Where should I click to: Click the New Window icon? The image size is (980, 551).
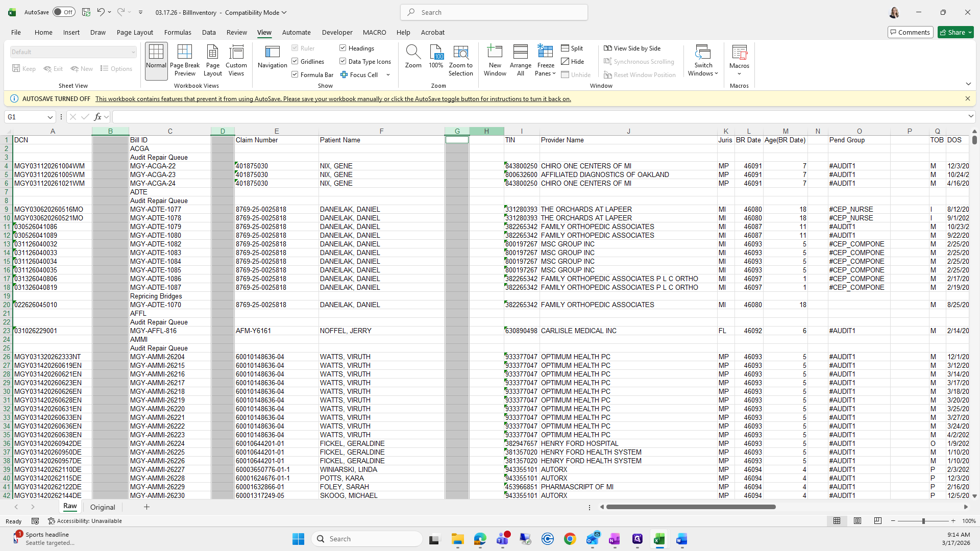click(x=495, y=60)
